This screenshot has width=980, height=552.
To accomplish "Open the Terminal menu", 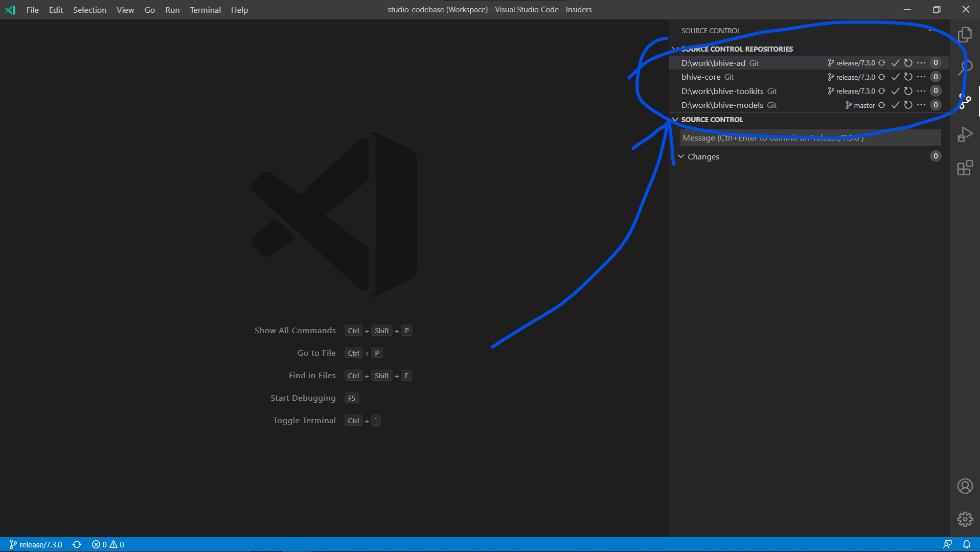I will click(204, 10).
